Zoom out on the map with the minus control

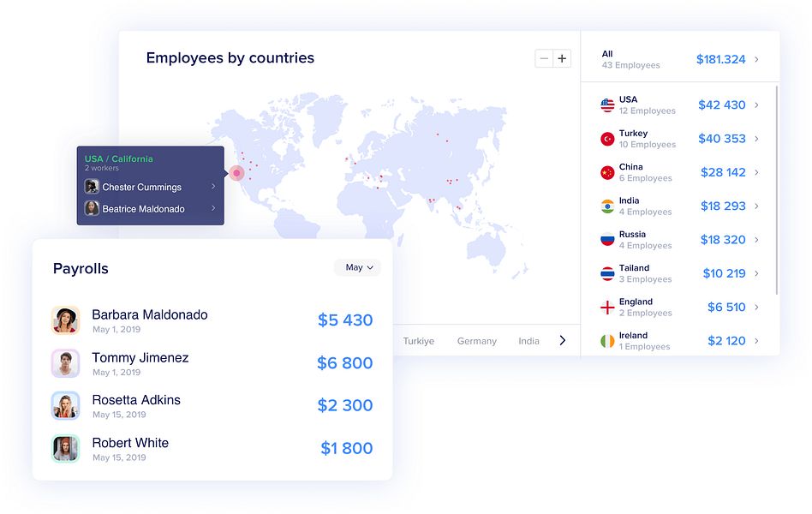(543, 57)
